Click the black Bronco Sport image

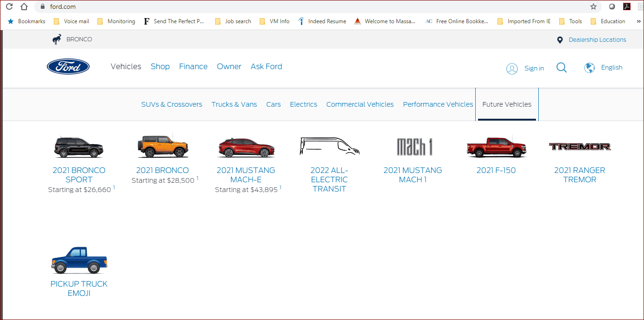[79, 148]
